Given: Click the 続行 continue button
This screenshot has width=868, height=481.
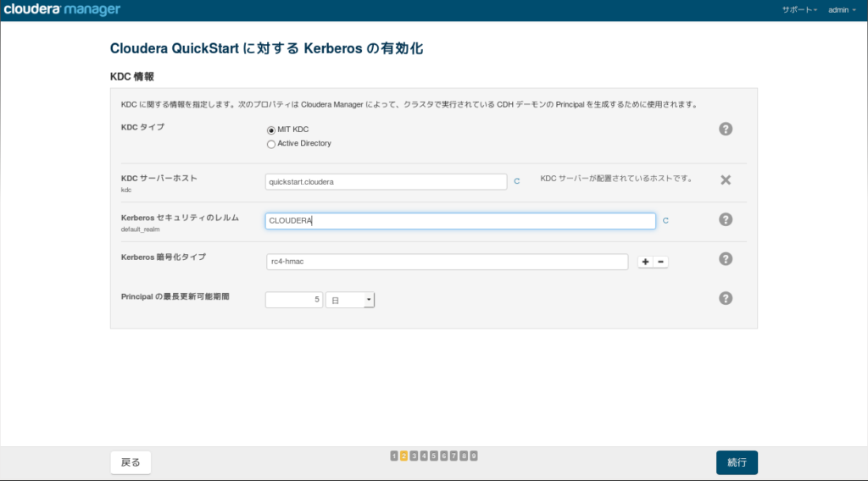Looking at the screenshot, I should (737, 462).
